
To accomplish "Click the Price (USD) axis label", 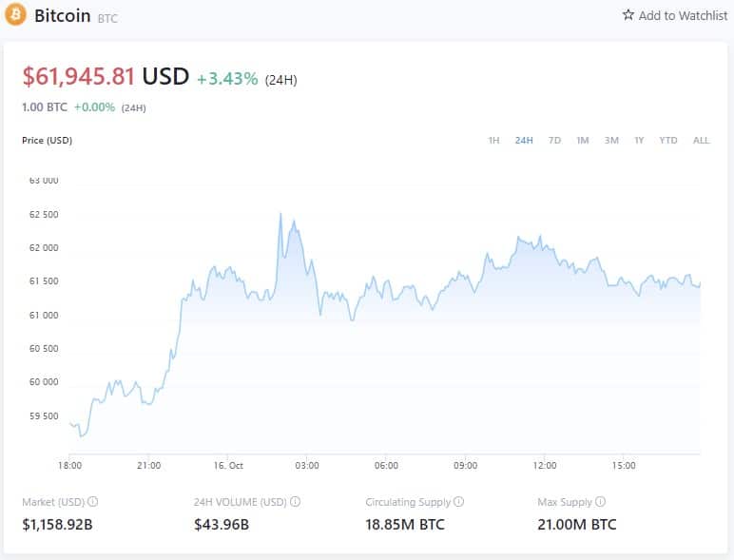I will pyautogui.click(x=47, y=141).
